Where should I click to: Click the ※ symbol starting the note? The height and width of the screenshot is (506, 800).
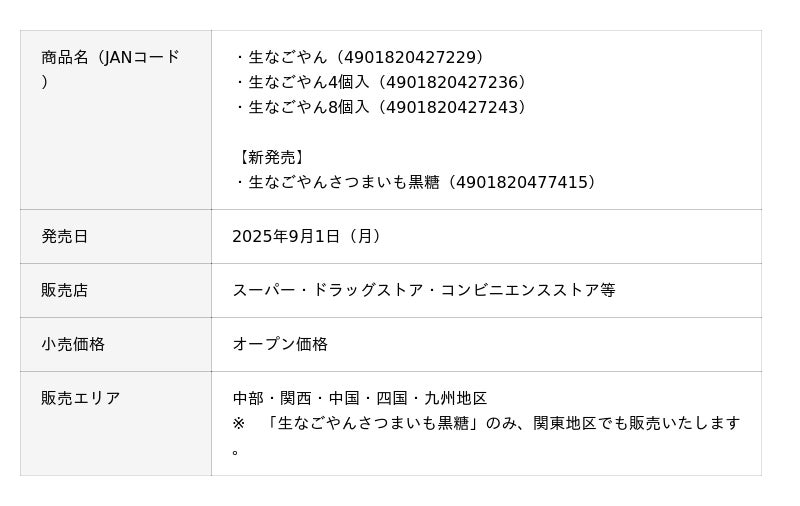point(239,424)
